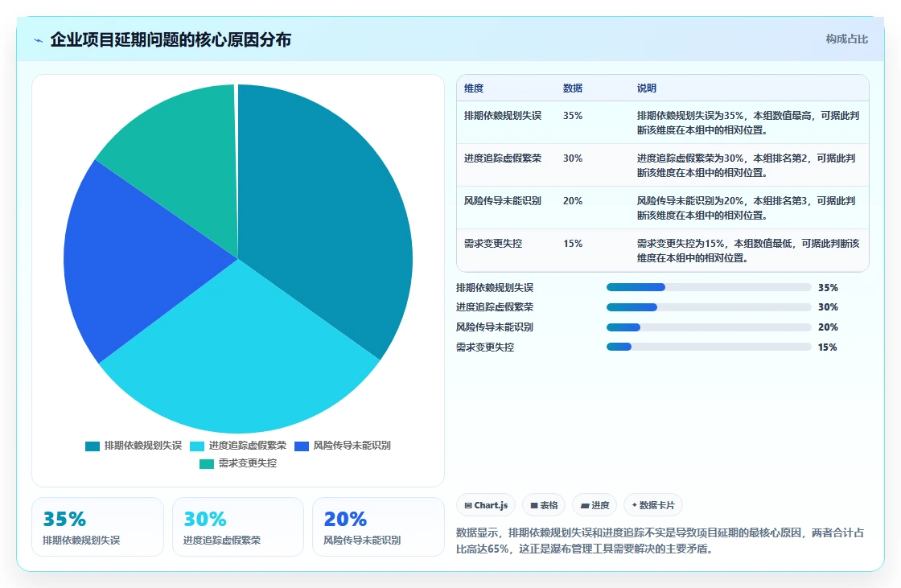Click the 15% value in the table
Screen dimensions: 901x588
click(573, 244)
